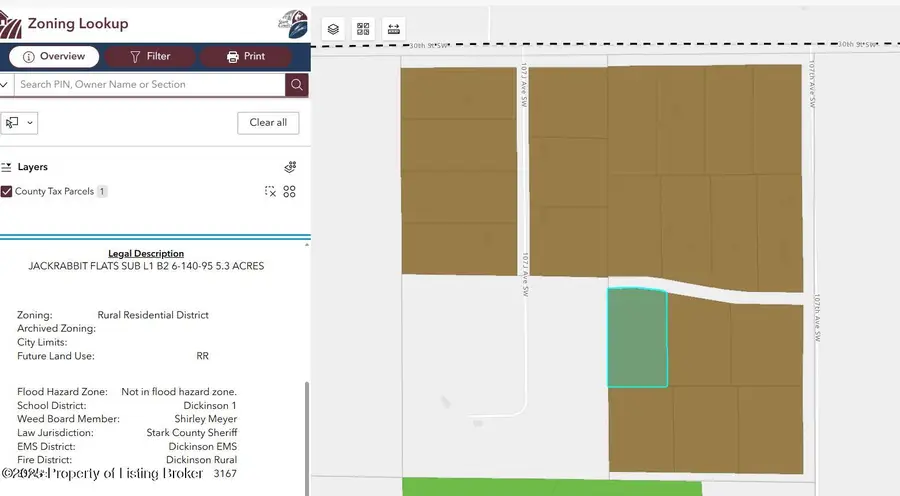Click the magnifier search button
This screenshot has height=496, width=900.
point(296,85)
